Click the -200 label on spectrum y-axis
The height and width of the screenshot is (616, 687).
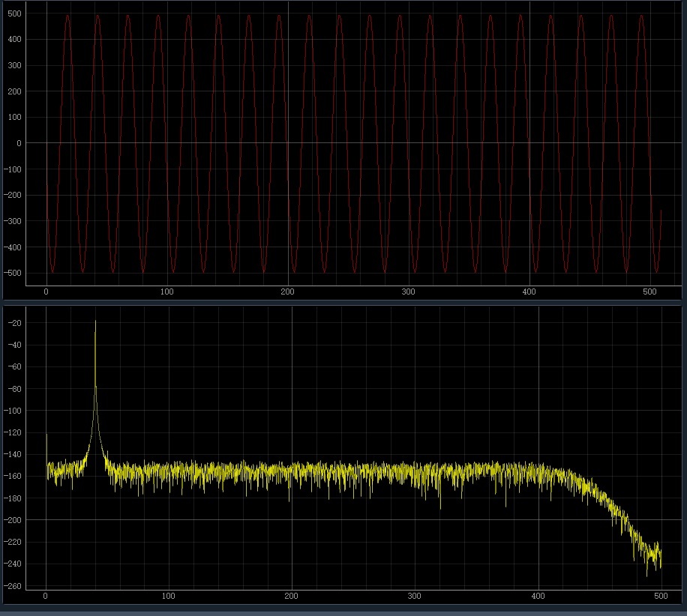point(13,520)
